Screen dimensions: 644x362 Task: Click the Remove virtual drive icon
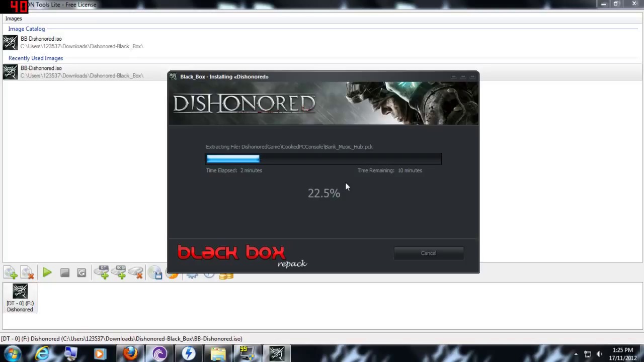136,272
